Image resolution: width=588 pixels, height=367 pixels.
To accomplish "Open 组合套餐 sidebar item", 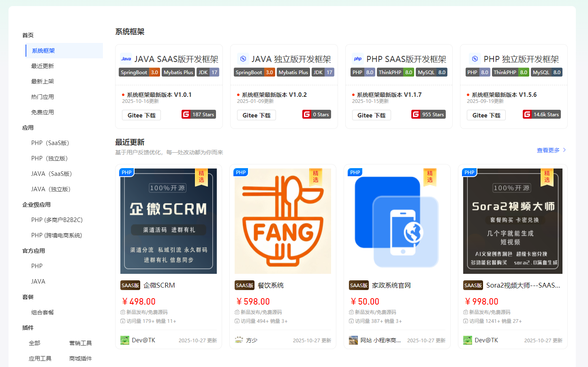I will click(x=43, y=312).
